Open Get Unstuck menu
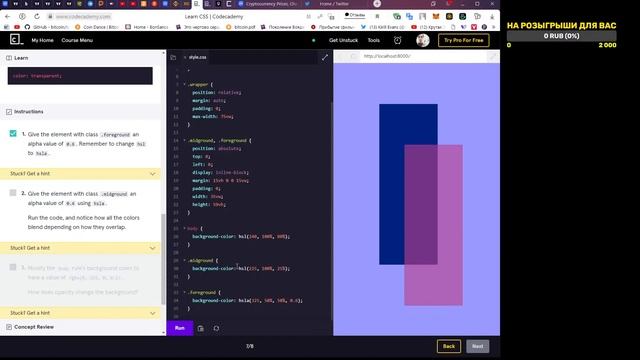 [343, 40]
